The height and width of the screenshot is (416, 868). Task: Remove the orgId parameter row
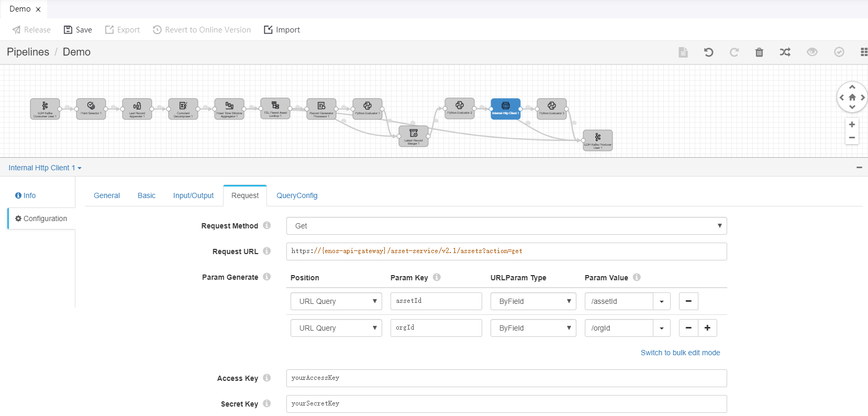click(688, 328)
